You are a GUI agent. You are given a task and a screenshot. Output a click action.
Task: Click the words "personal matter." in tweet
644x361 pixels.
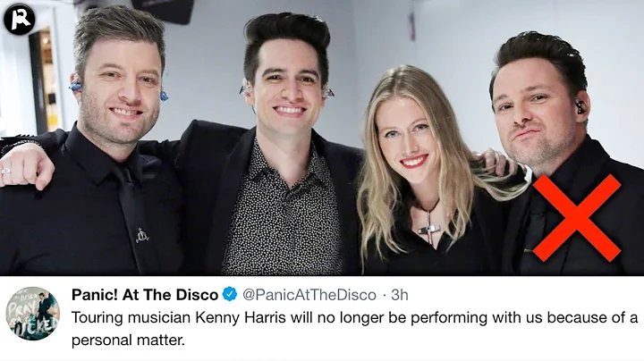click(128, 340)
